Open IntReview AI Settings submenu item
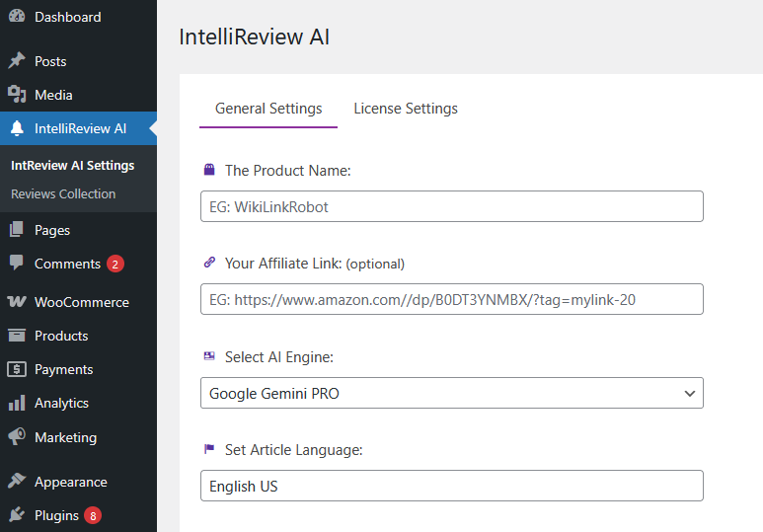The width and height of the screenshot is (763, 532). point(72,165)
